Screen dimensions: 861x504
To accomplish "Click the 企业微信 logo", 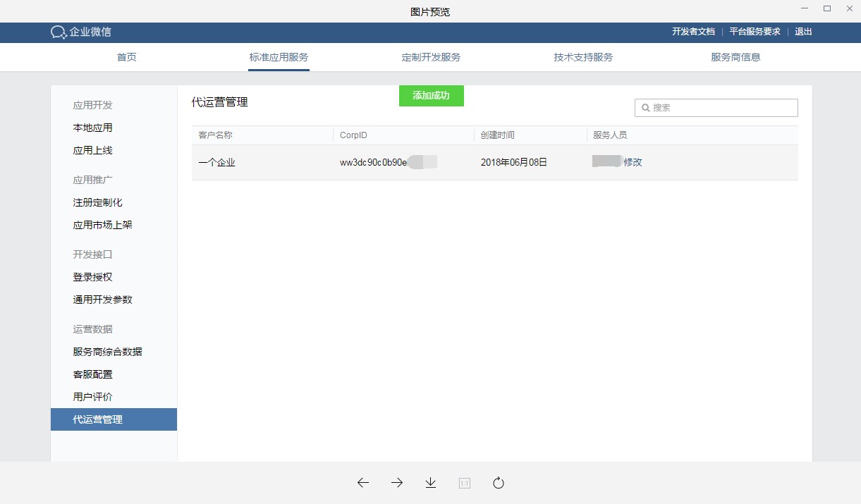I will pos(81,32).
